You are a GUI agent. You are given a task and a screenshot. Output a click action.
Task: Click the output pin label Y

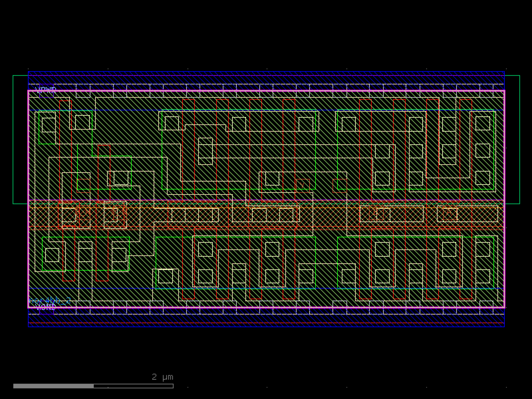(302, 185)
